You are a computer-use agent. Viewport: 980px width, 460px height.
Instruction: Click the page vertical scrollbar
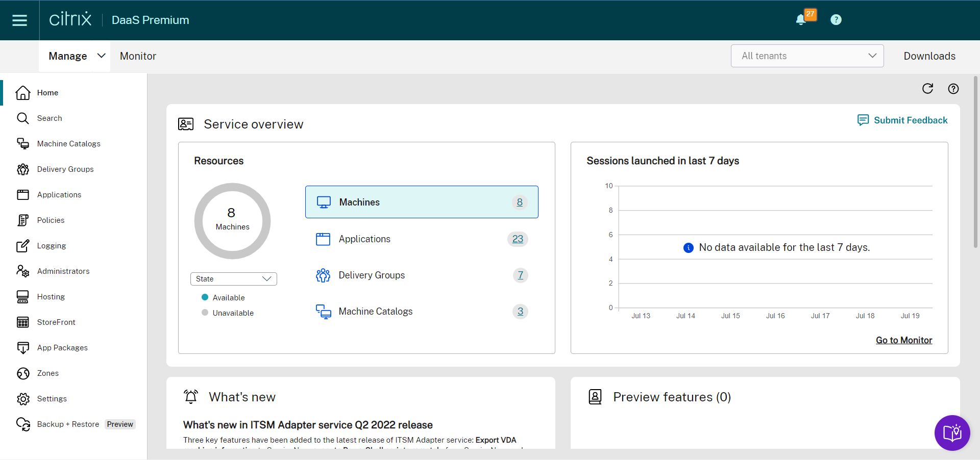pyautogui.click(x=975, y=163)
